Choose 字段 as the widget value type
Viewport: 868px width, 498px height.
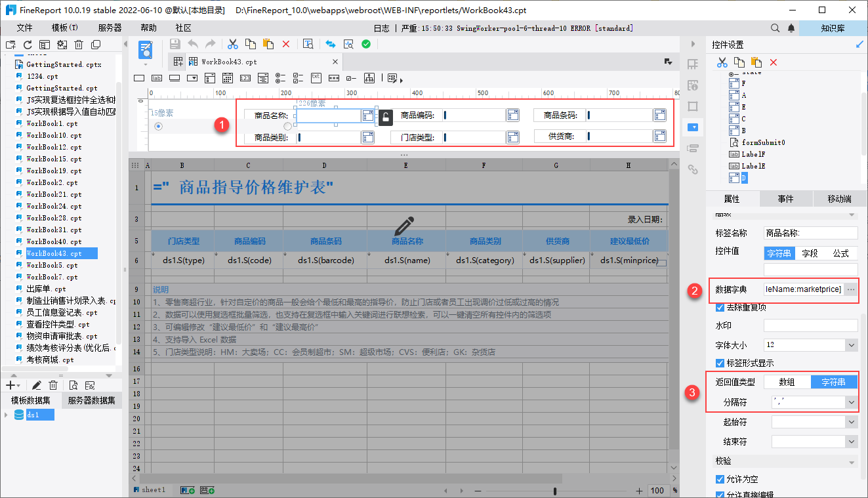(810, 253)
